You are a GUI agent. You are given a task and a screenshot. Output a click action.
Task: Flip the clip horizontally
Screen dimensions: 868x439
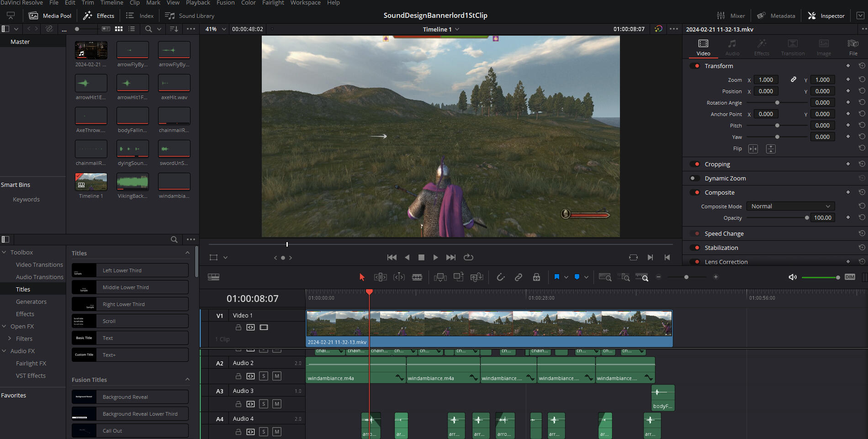pos(753,149)
